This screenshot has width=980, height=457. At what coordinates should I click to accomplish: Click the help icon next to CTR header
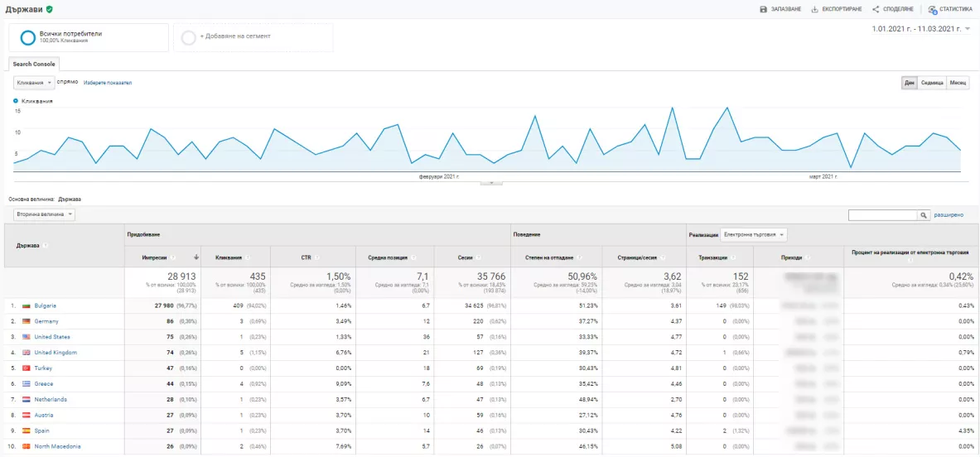(316, 257)
